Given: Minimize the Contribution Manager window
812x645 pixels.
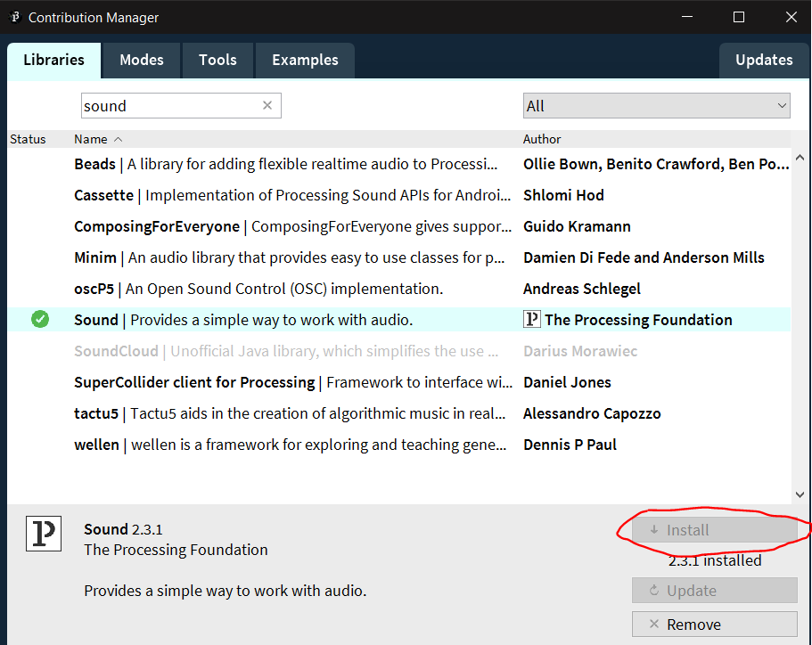Looking at the screenshot, I should pyautogui.click(x=687, y=17).
